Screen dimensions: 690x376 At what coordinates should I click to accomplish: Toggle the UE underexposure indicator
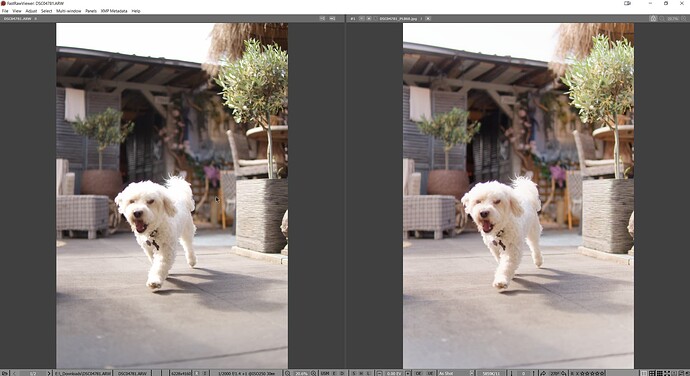click(430, 373)
